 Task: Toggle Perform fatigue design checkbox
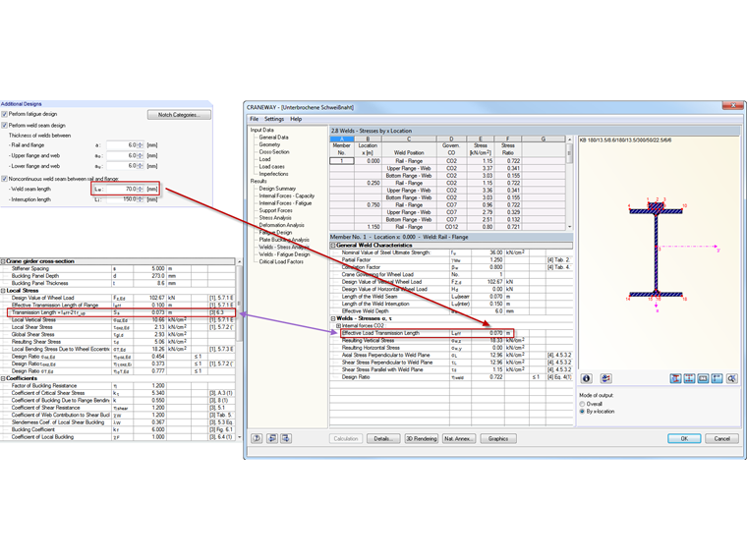pyautogui.click(x=4, y=114)
